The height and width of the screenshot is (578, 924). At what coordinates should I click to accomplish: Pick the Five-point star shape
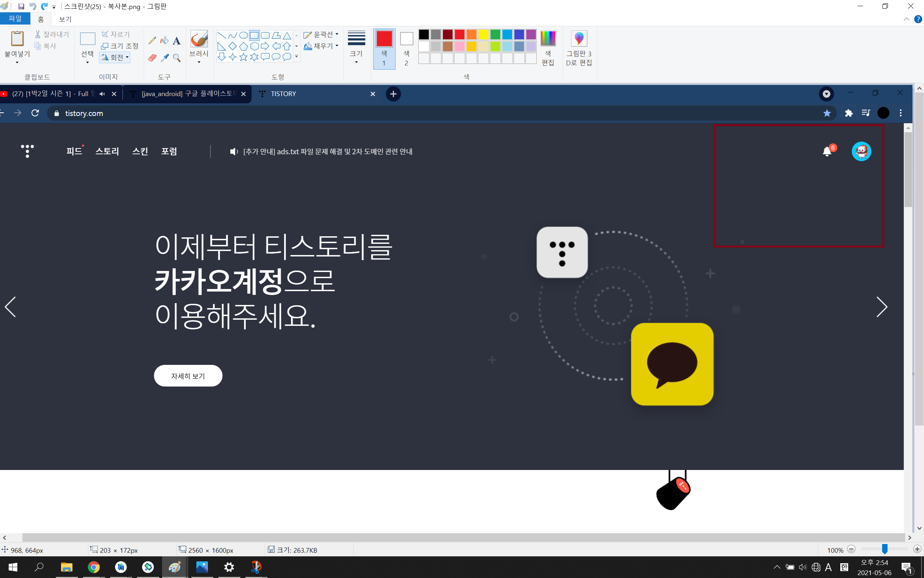pos(243,57)
